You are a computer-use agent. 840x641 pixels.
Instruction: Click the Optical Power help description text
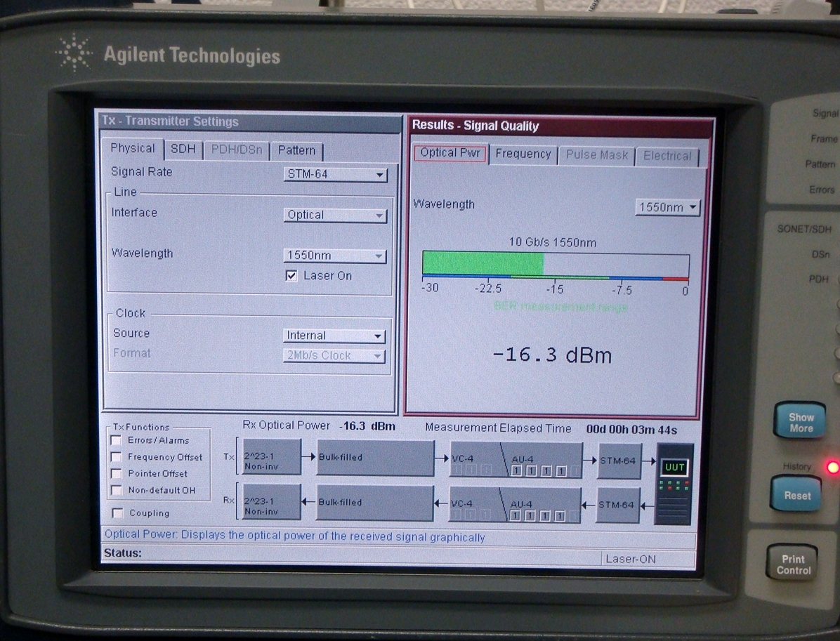pyautogui.click(x=295, y=536)
